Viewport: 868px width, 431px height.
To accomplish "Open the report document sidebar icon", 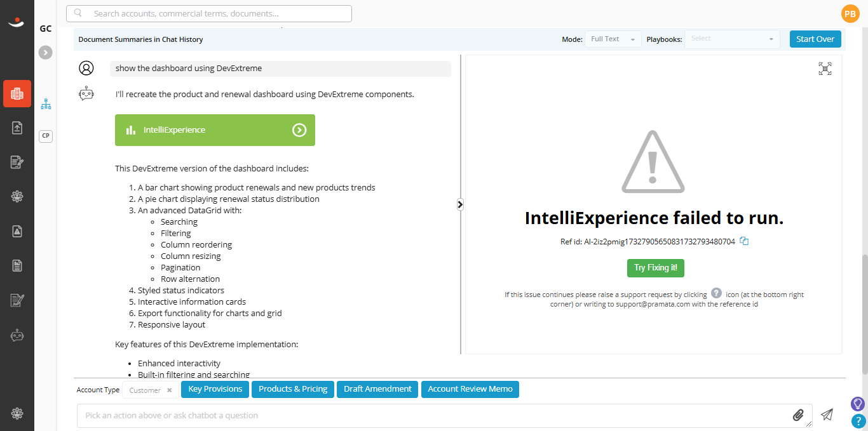I will 17,265.
